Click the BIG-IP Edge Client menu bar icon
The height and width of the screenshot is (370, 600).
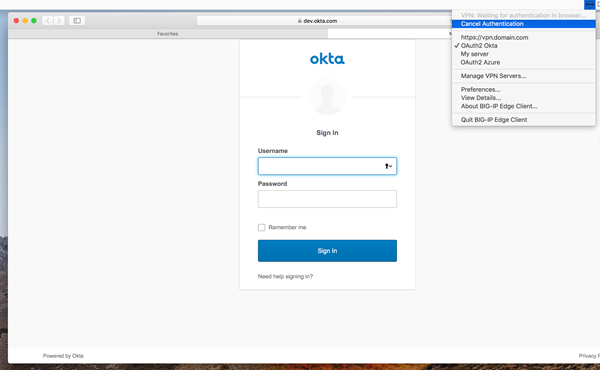coord(589,5)
